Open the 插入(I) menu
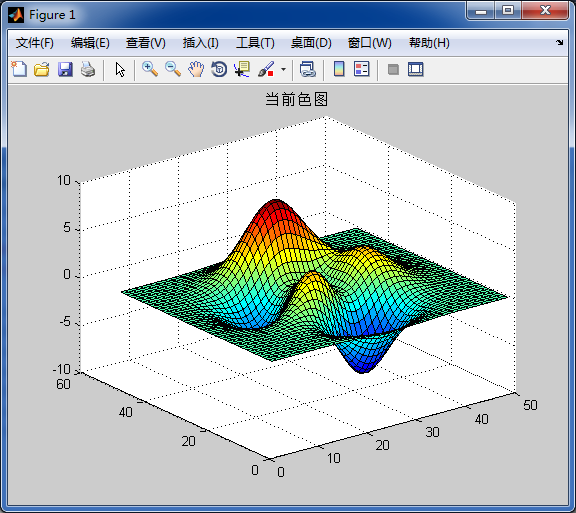This screenshot has height=513, width=576. [201, 43]
